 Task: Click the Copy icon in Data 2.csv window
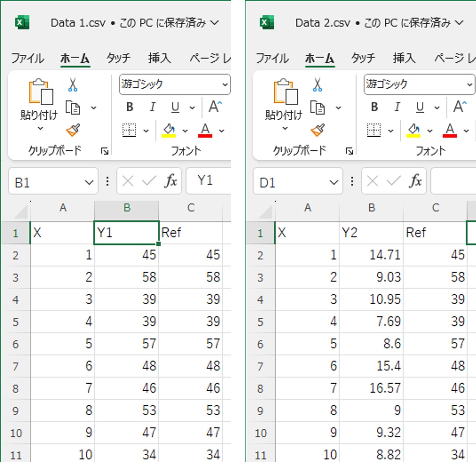(317, 108)
